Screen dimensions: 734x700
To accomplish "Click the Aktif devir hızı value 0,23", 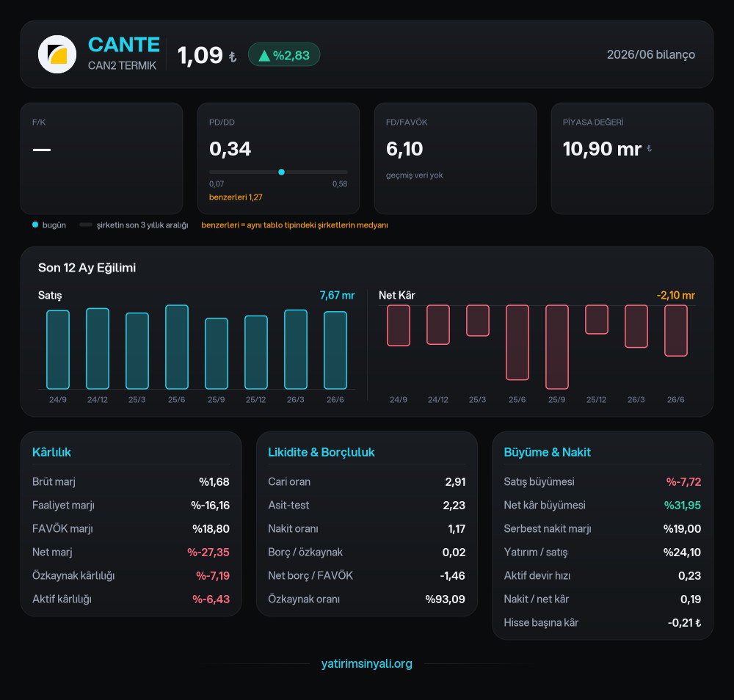I will point(689,575).
